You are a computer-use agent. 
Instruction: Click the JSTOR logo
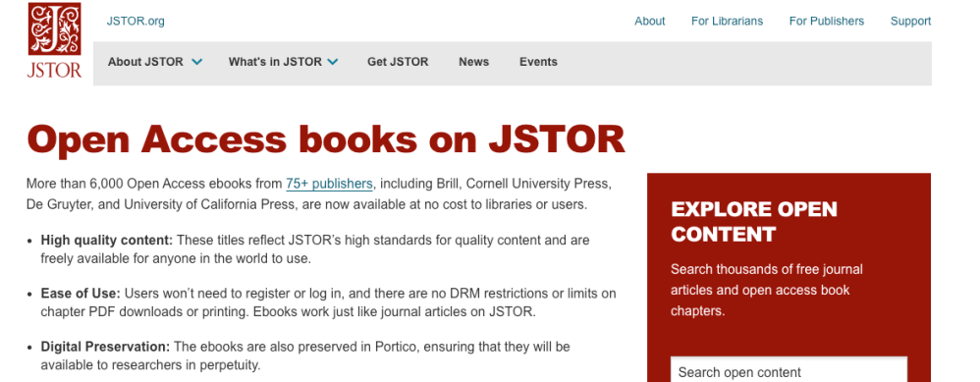[54, 40]
